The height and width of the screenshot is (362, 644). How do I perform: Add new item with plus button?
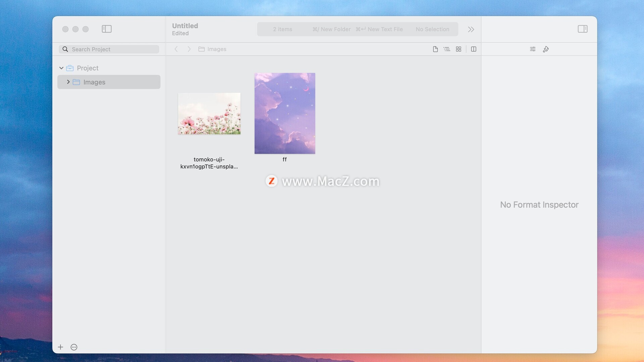(60, 347)
